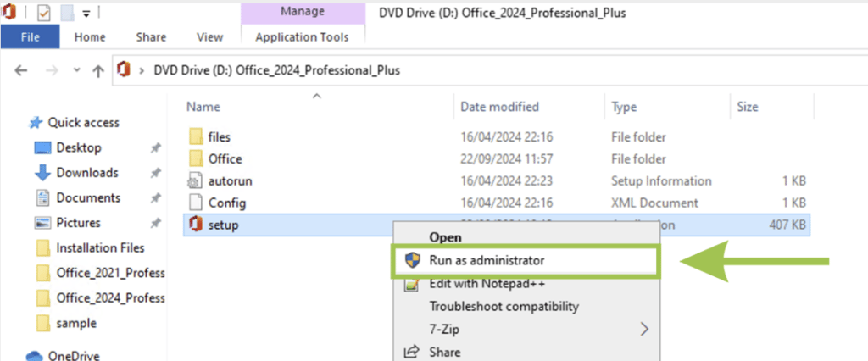Sort by the Name column header

(x=203, y=107)
